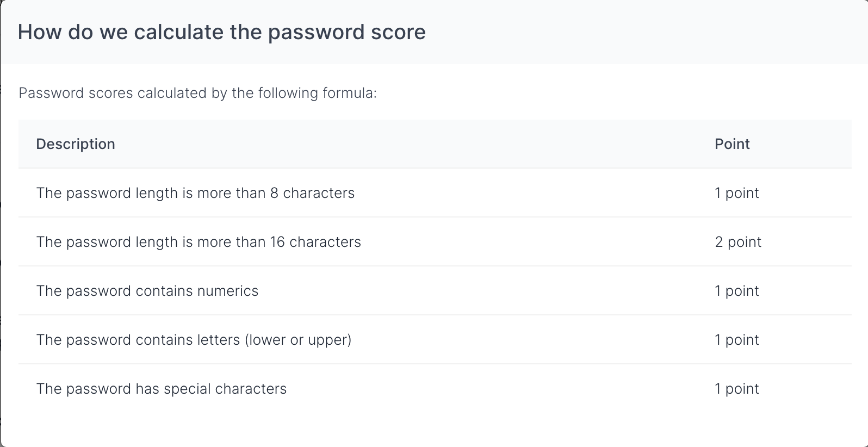Click the point value for the letters rule
Screen dimensions: 868x447
click(737, 340)
